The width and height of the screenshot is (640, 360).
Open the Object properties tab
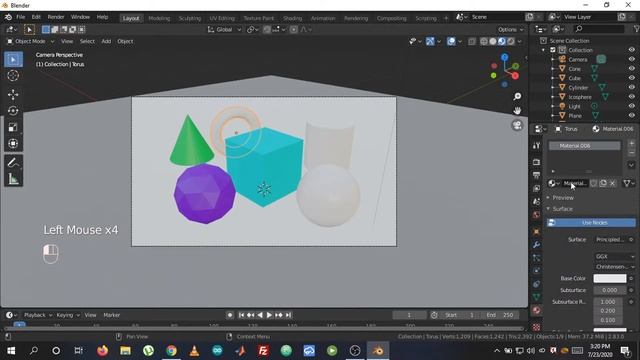pos(536,231)
